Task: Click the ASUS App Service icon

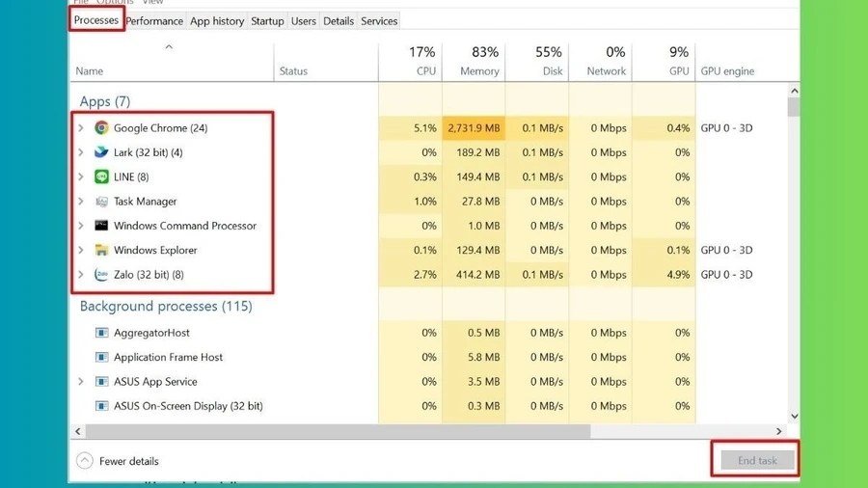Action: (101, 381)
